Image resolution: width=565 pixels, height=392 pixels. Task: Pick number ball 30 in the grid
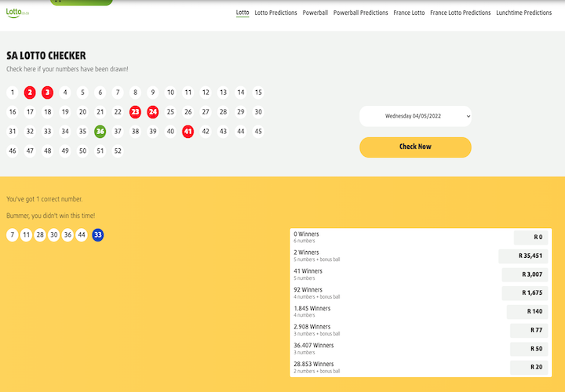click(258, 112)
